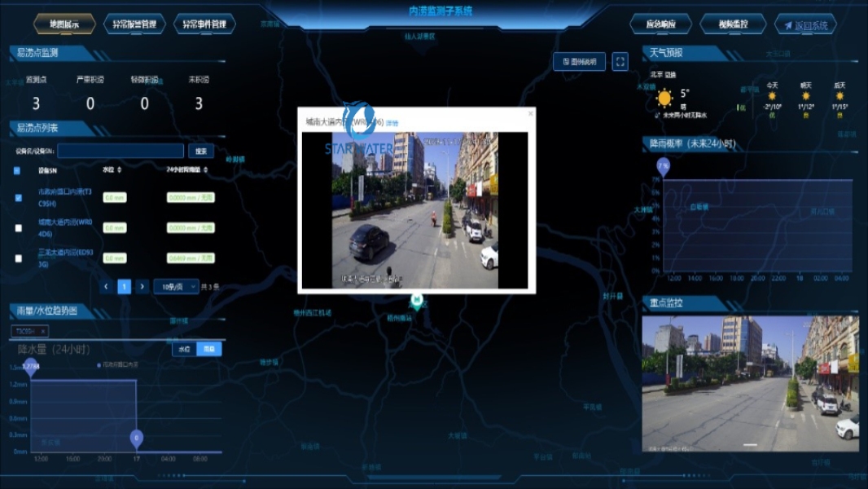Open the 10条/页 page size dropdown
This screenshot has width=868, height=489.
pos(176,287)
